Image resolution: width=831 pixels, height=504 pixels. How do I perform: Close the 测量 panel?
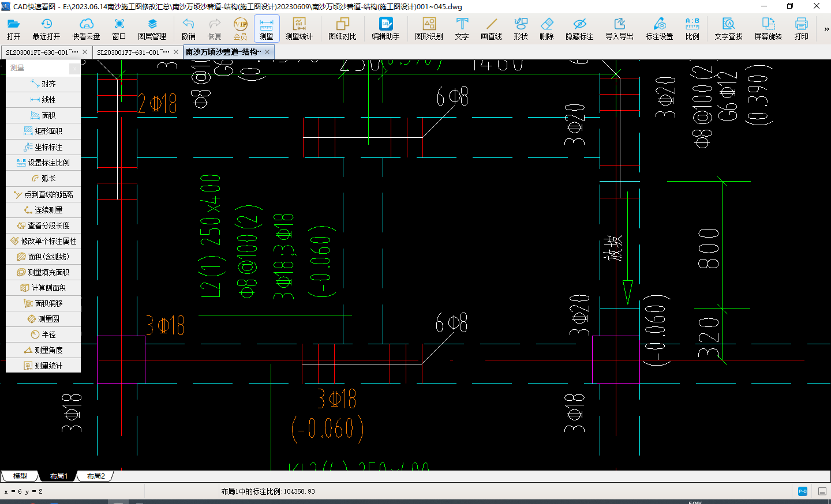(74, 69)
